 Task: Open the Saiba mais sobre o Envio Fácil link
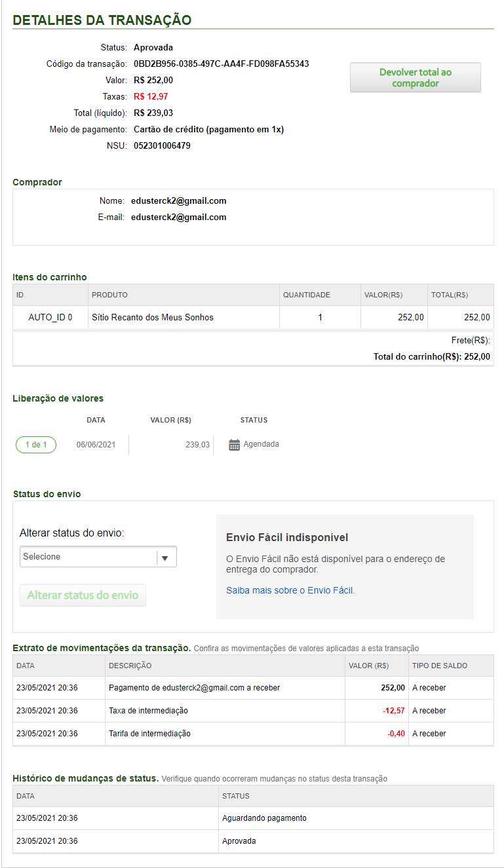point(290,590)
